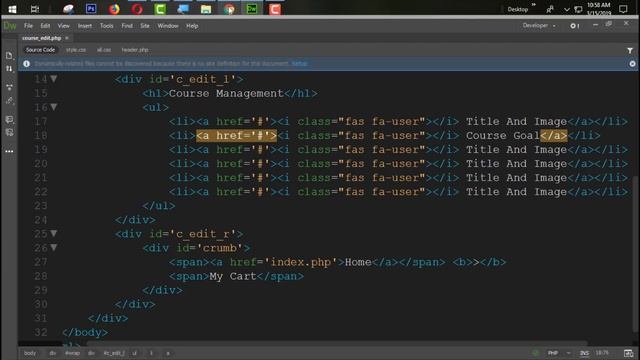This screenshot has width=640, height=360.
Task: Open the Window menu
Action: pyautogui.click(x=168, y=26)
